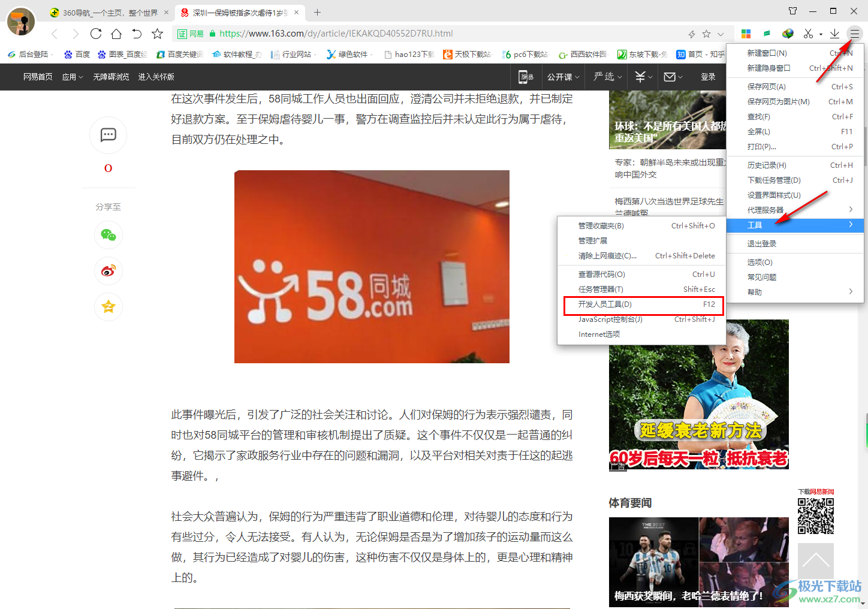Open the 工具 submenu item
Viewport: 868px width, 609px height.
[795, 225]
